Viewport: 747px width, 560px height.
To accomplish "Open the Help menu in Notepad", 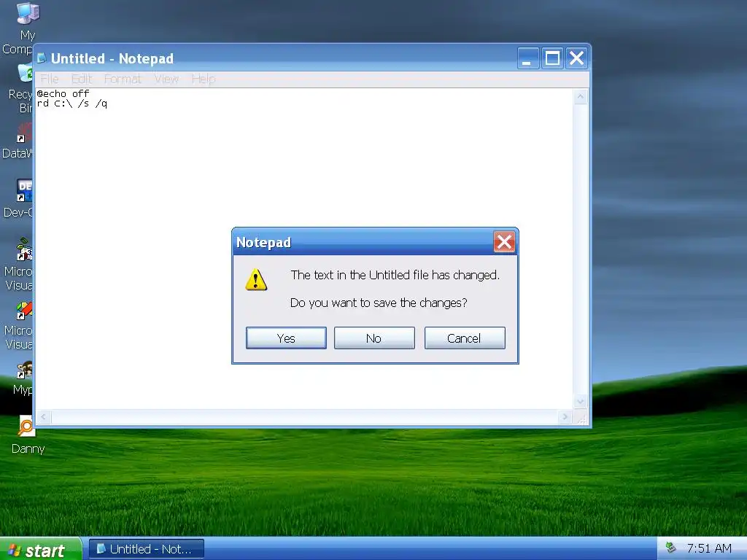I will 204,79.
